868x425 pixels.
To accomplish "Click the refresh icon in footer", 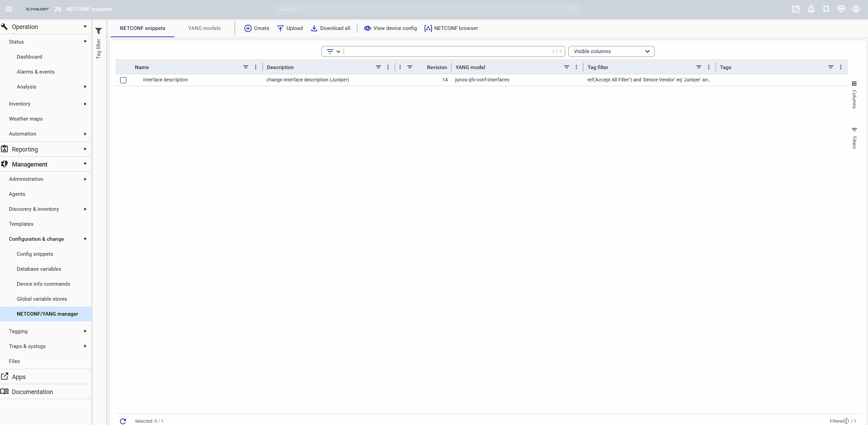I will (123, 421).
